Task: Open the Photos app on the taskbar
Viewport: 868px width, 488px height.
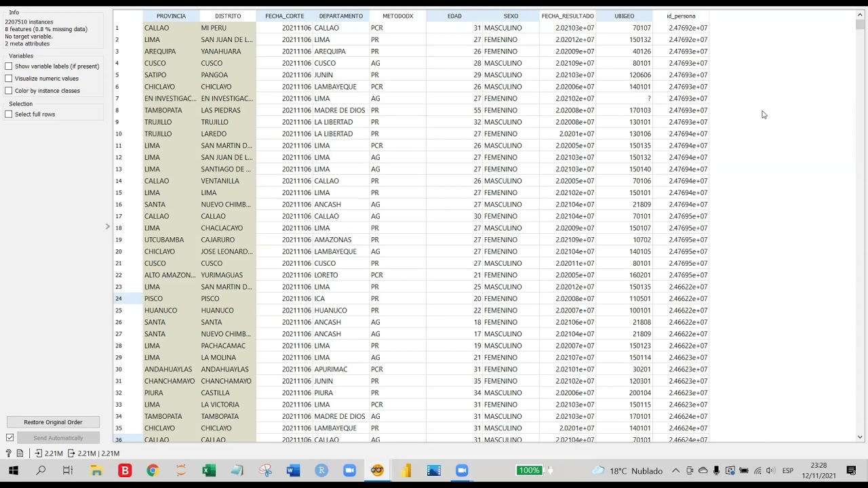Action: click(434, 470)
